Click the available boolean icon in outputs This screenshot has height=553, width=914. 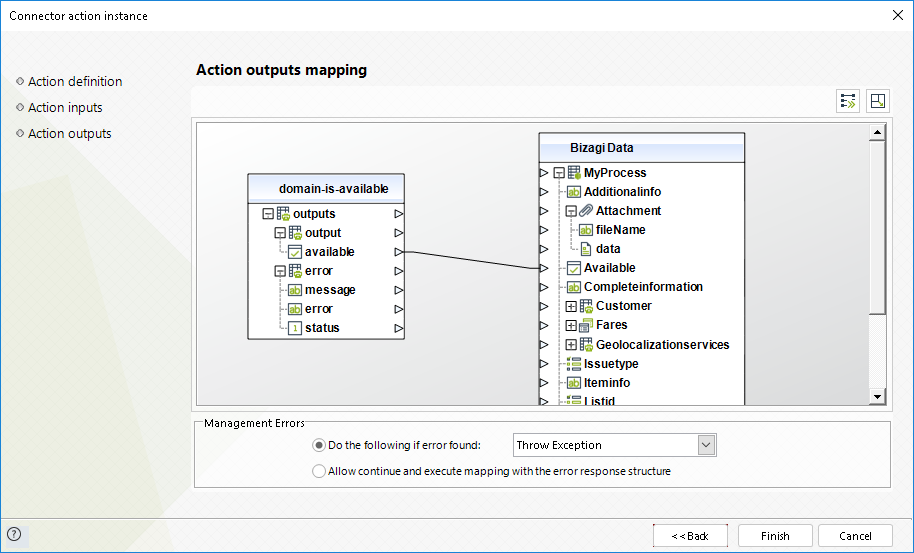[295, 252]
